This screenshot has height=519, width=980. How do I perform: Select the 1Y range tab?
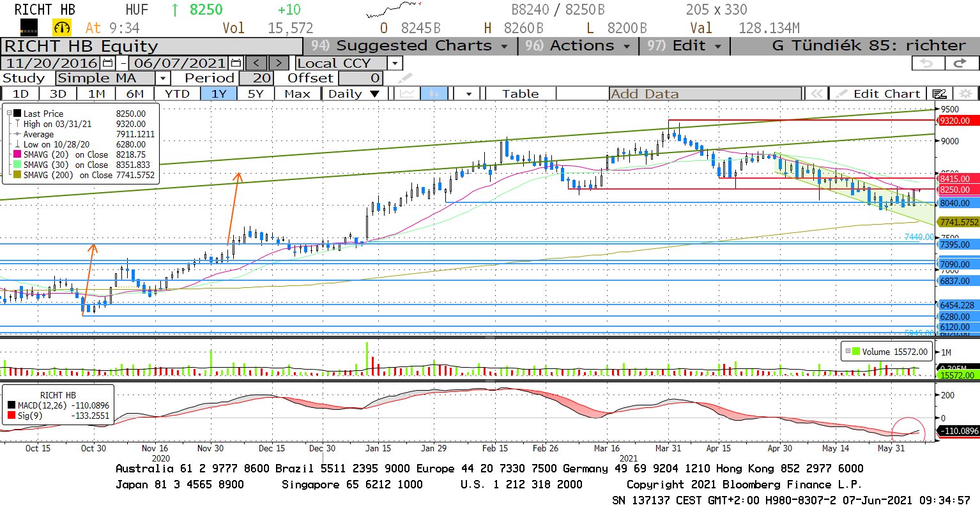pyautogui.click(x=218, y=94)
